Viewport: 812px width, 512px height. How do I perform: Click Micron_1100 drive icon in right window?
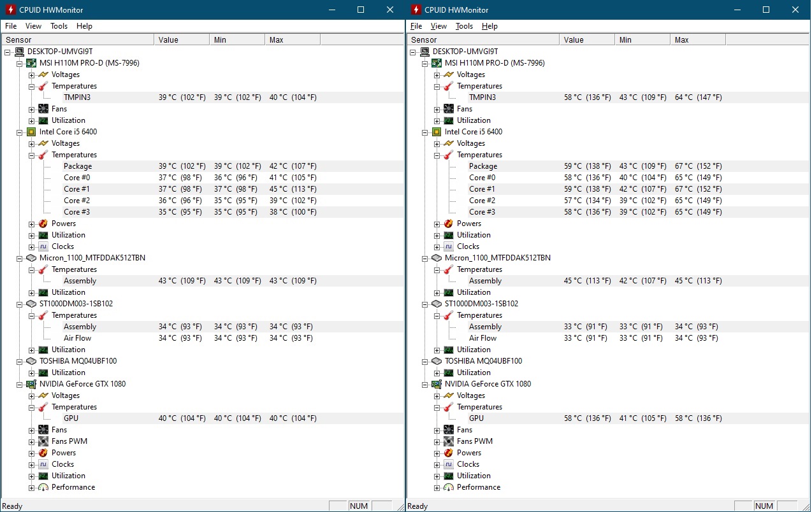[437, 258]
